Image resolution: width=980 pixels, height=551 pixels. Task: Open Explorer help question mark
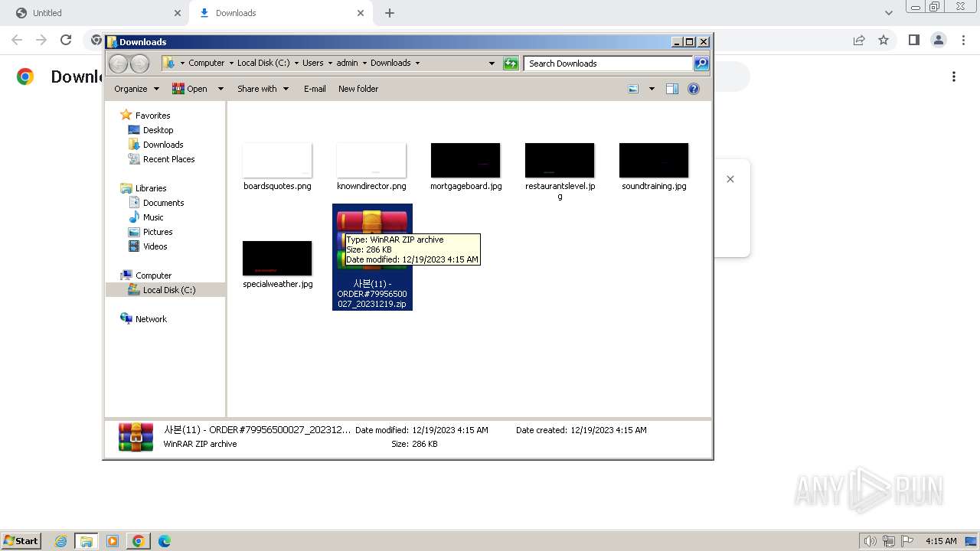click(x=694, y=89)
